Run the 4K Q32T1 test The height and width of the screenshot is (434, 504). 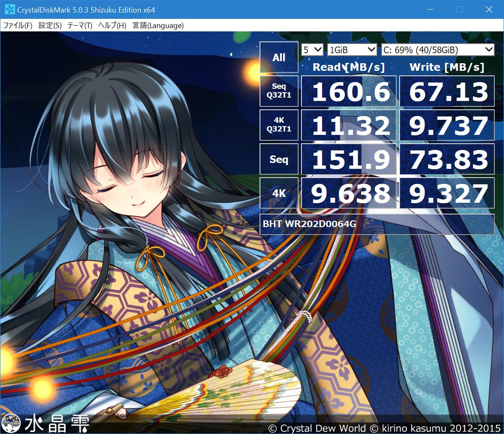[x=279, y=125]
